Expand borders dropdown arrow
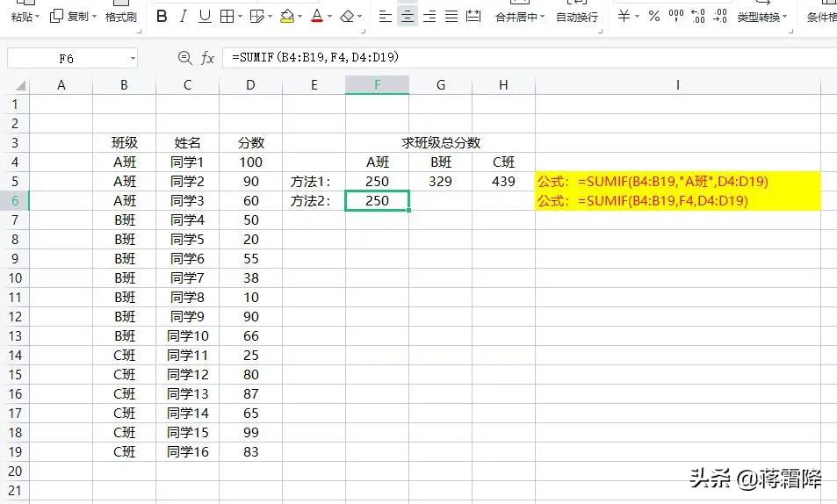 [240, 17]
